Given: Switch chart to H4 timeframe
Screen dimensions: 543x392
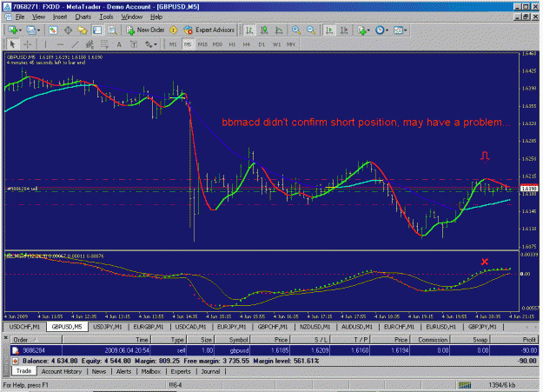Looking at the screenshot, I should click(x=247, y=44).
